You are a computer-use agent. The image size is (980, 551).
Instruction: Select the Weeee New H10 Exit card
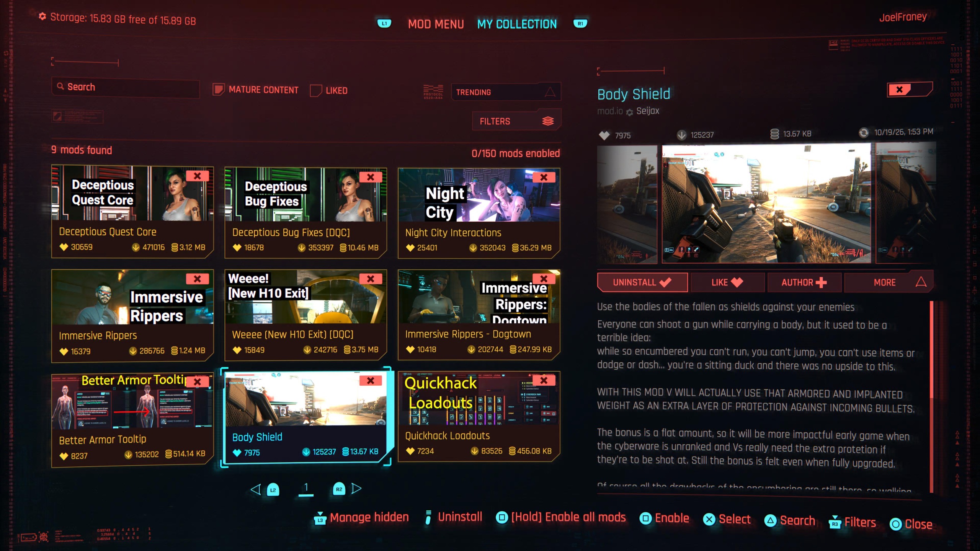(305, 315)
